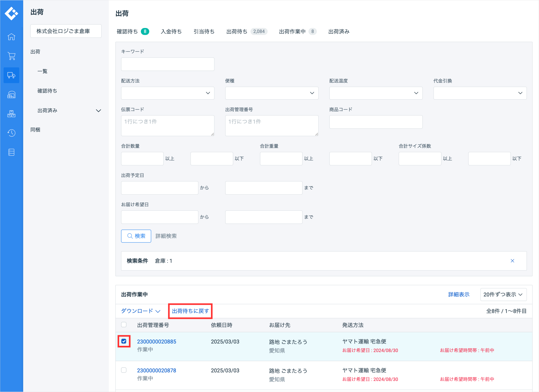
Task: Select the delivery truck shipping icon
Action: point(11,75)
